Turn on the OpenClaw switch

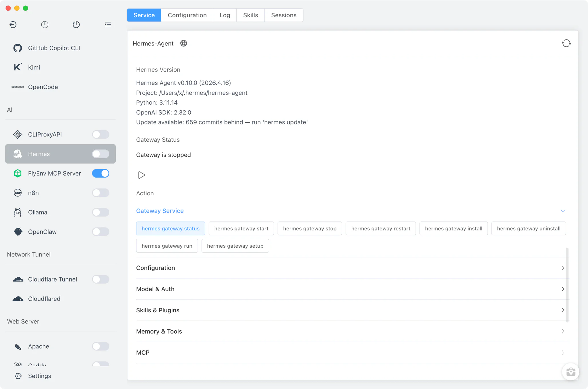100,232
